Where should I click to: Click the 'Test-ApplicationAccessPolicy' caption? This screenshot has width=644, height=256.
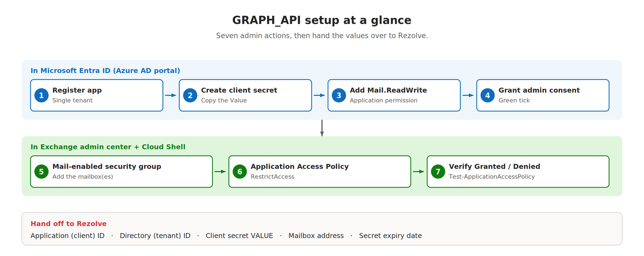492,177
